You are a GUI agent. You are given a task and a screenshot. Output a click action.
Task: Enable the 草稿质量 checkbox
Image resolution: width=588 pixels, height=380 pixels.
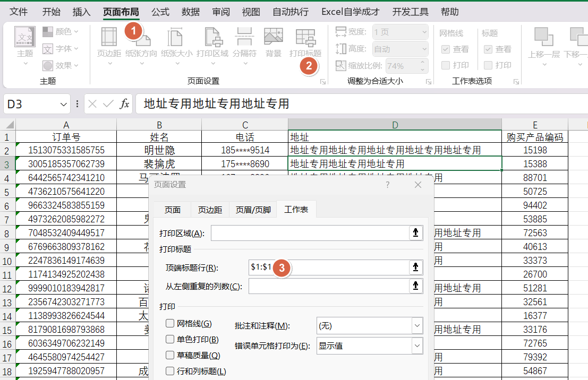(170, 355)
